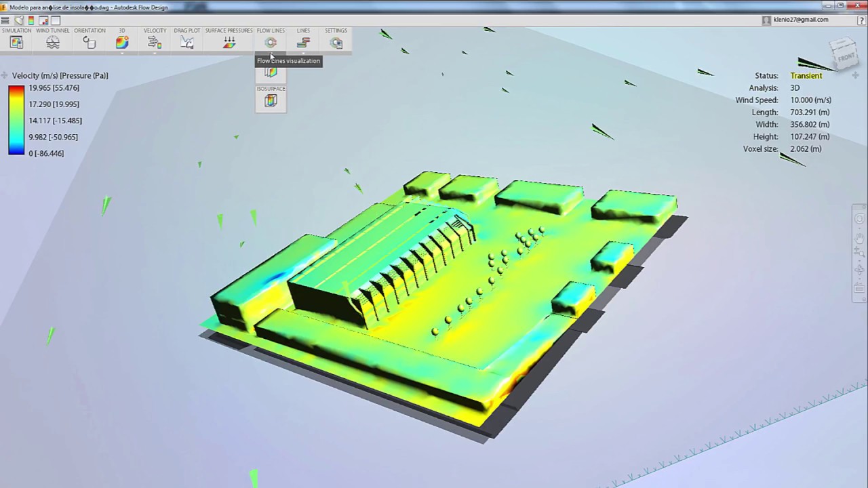Click the blank square quick-access icon

coord(56,20)
